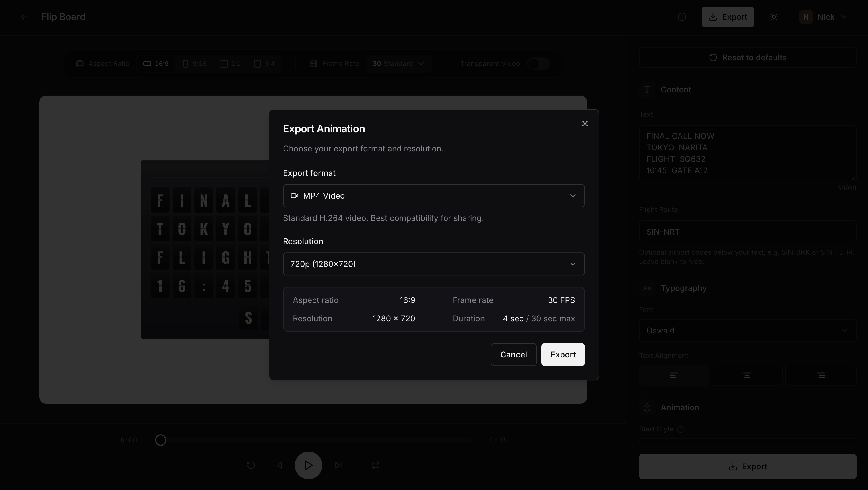Align text to the left
Screen dimensions: 868x490
pos(674,375)
